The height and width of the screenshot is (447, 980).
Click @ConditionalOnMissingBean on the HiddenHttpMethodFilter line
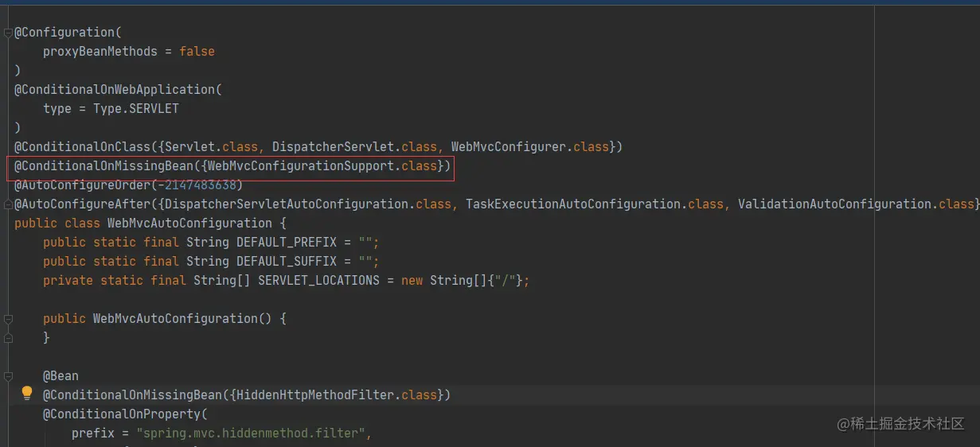132,395
